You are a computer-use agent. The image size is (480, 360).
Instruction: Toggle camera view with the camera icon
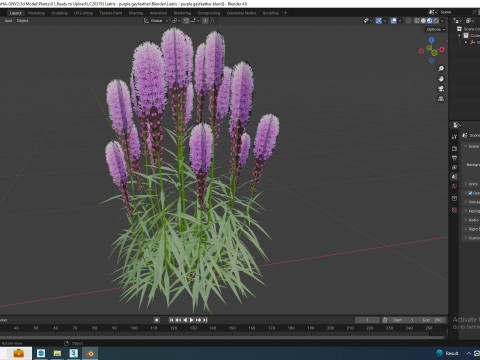[441, 89]
